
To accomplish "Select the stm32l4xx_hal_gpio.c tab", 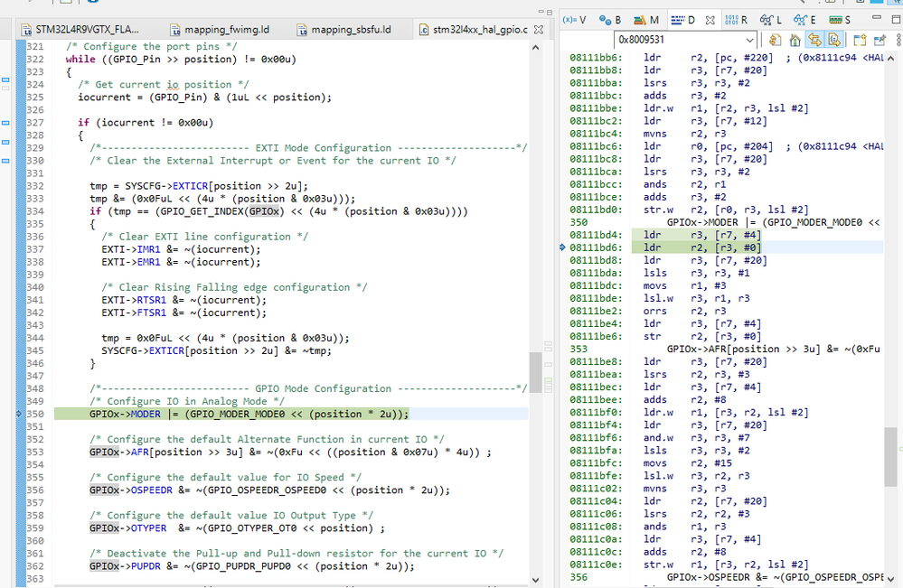I will [x=472, y=29].
